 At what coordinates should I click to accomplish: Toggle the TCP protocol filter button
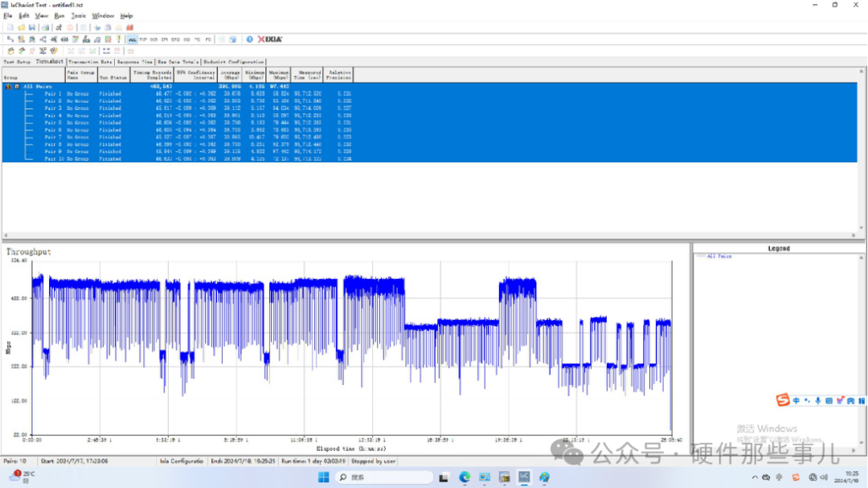tap(143, 39)
